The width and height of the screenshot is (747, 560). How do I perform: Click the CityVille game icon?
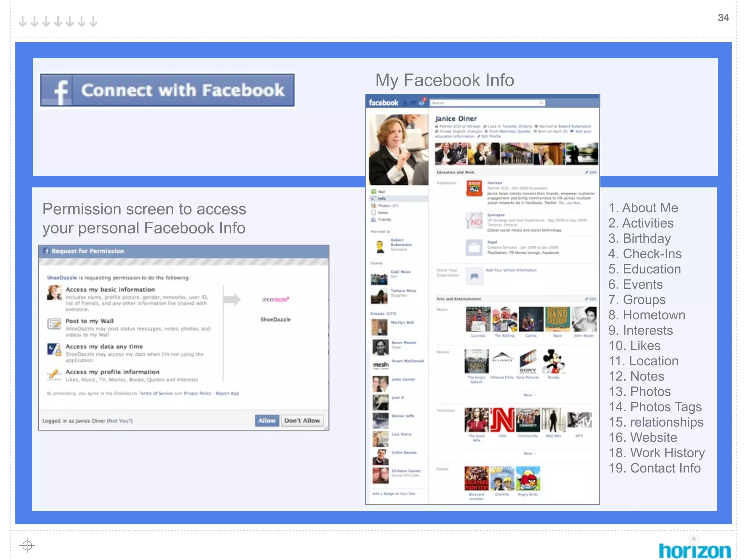click(502, 478)
